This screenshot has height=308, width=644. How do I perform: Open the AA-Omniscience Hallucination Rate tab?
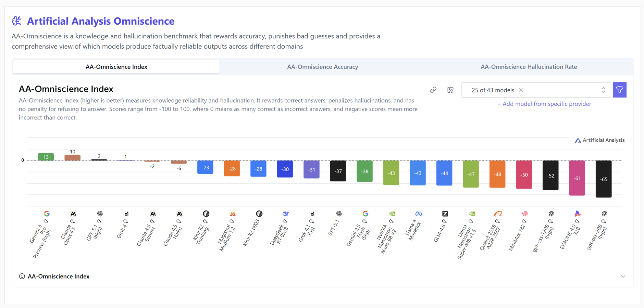click(x=529, y=67)
